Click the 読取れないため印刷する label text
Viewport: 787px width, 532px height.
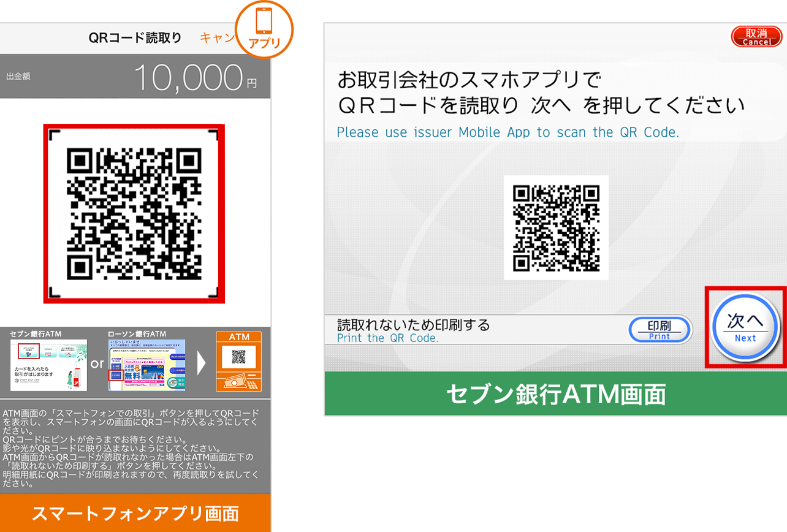pos(413,325)
